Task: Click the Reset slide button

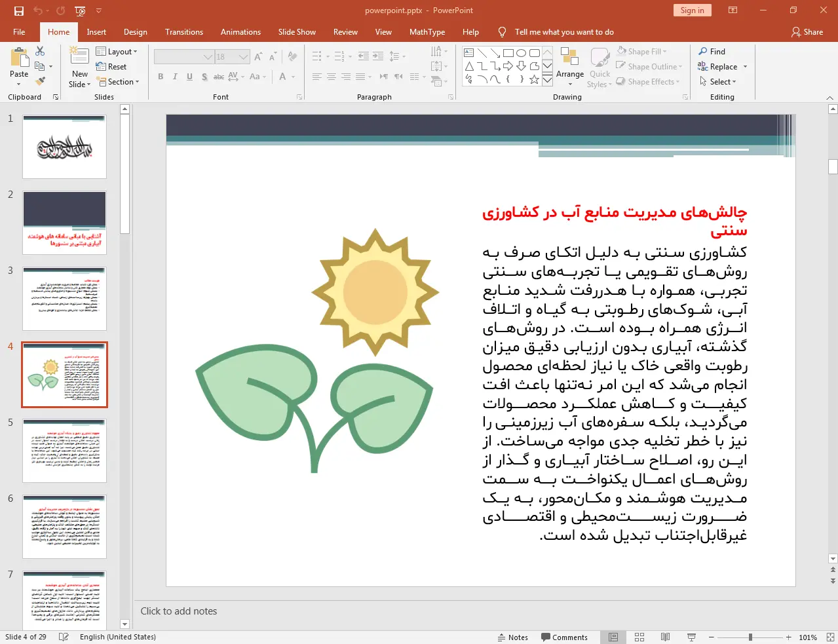Action: [111, 67]
